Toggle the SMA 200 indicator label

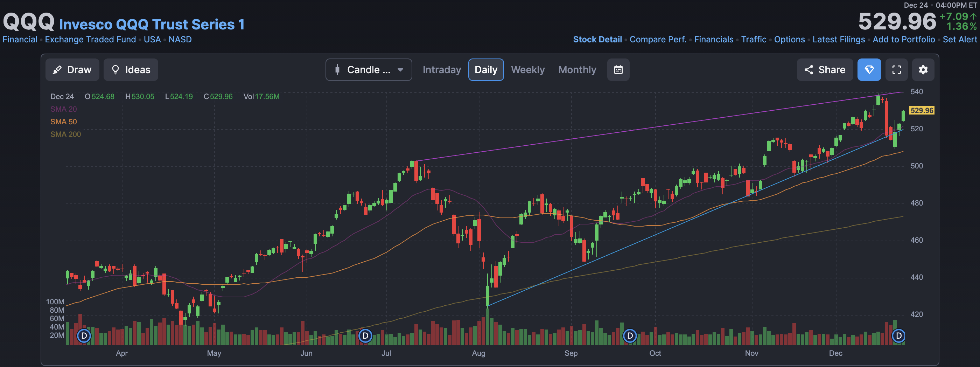click(65, 134)
